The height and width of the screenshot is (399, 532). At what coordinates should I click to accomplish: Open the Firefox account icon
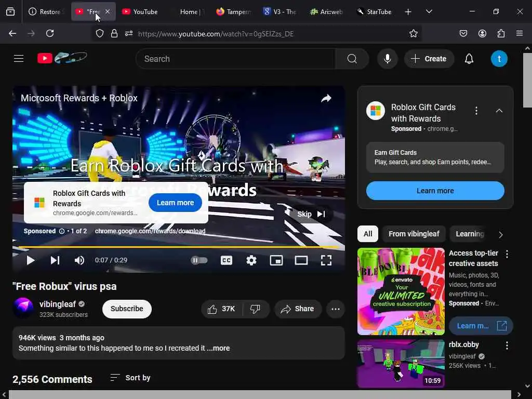click(x=482, y=33)
